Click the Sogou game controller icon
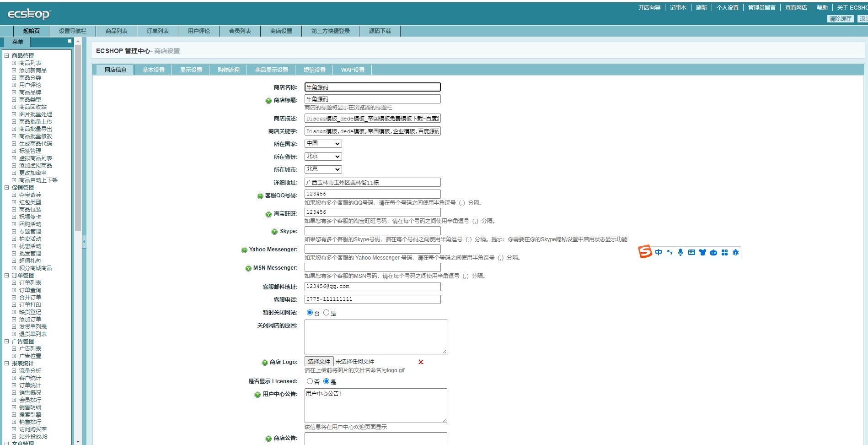Screen dimensions: 868x445 [x=713, y=252]
